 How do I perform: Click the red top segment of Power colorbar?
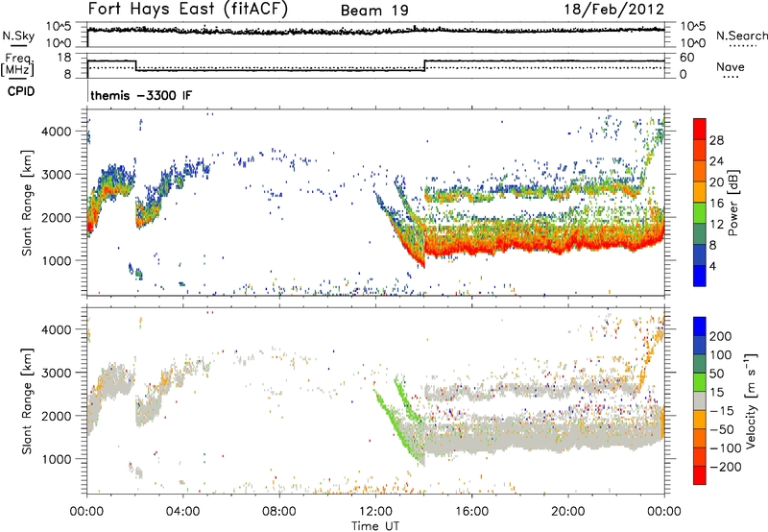coord(700,129)
